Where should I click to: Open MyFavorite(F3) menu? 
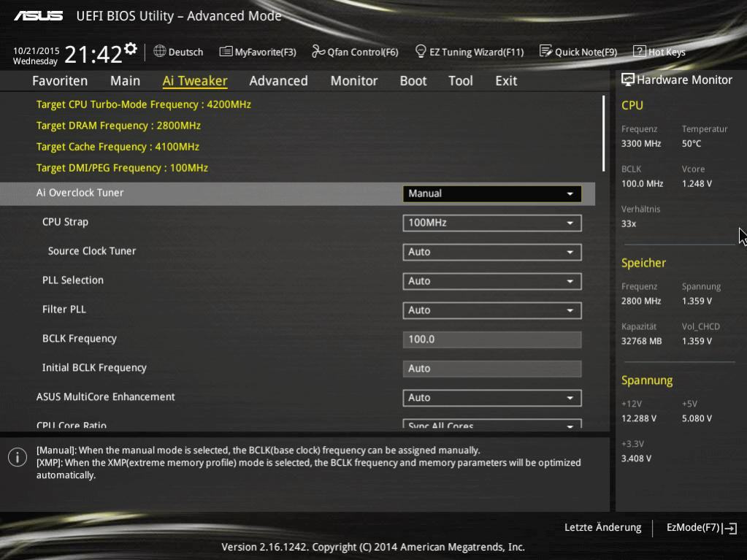click(x=258, y=51)
